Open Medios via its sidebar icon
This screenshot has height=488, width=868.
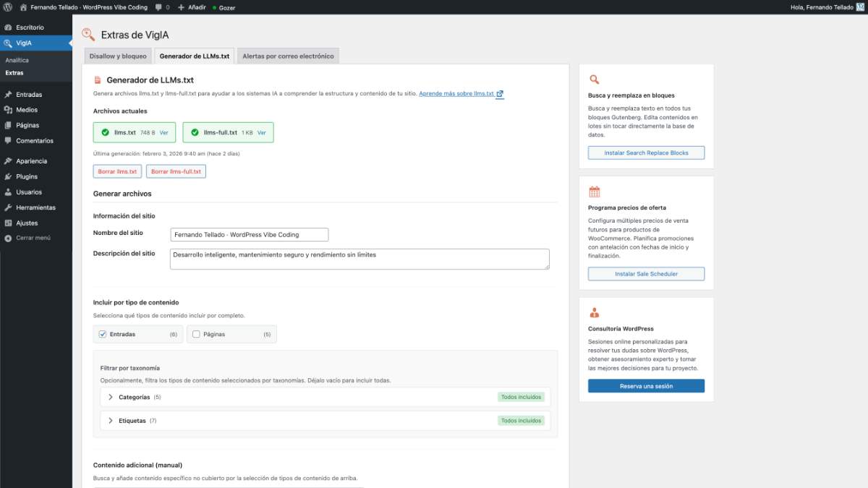(x=8, y=110)
